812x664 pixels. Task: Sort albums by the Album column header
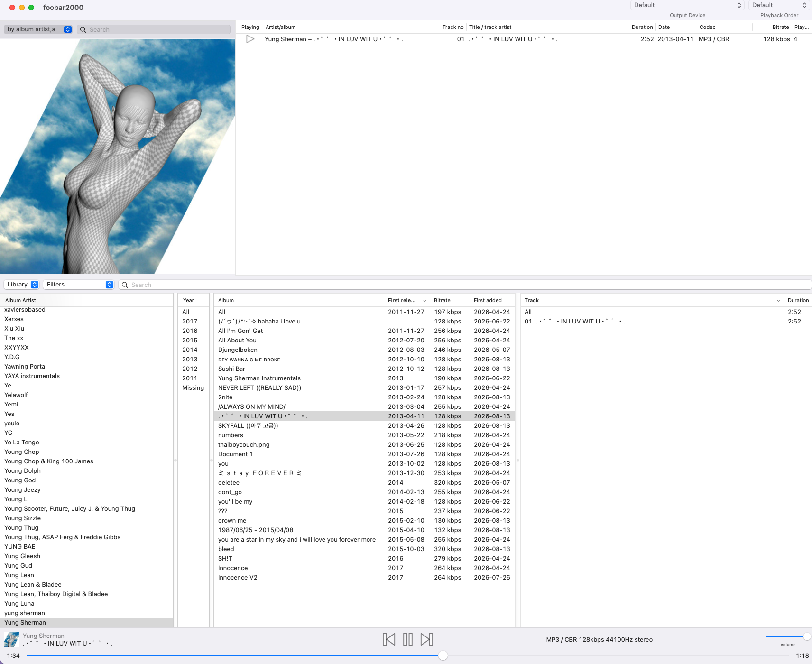pos(299,300)
